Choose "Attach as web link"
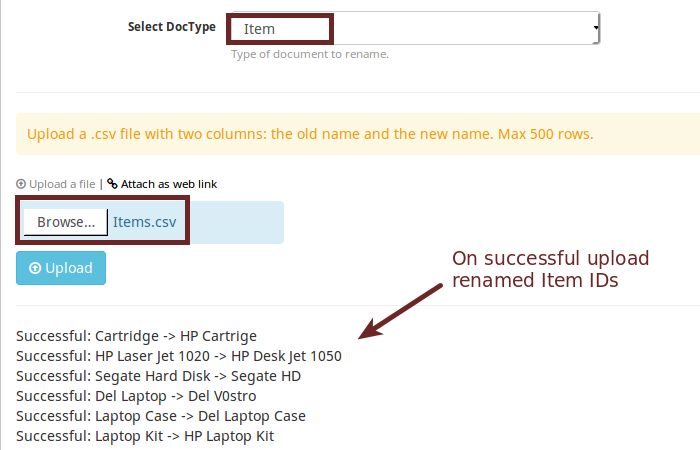The height and width of the screenshot is (450, 700). (x=169, y=184)
